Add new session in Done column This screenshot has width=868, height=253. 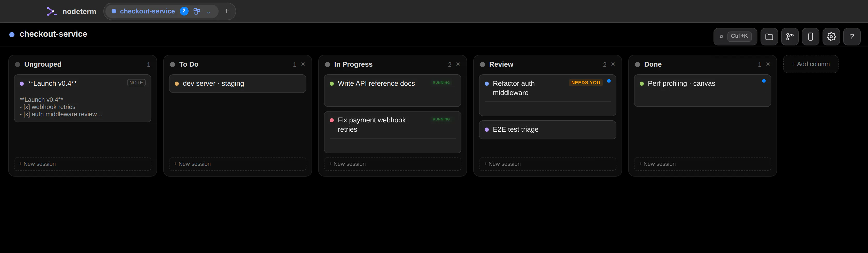click(703, 164)
